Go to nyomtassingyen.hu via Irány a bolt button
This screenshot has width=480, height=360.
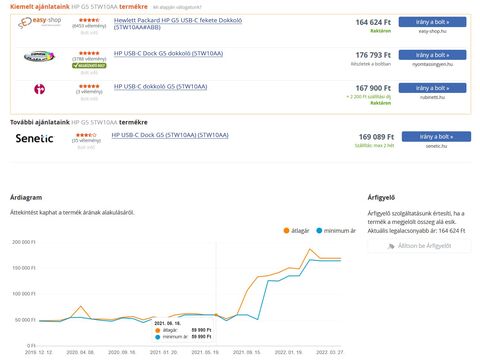pyautogui.click(x=432, y=55)
